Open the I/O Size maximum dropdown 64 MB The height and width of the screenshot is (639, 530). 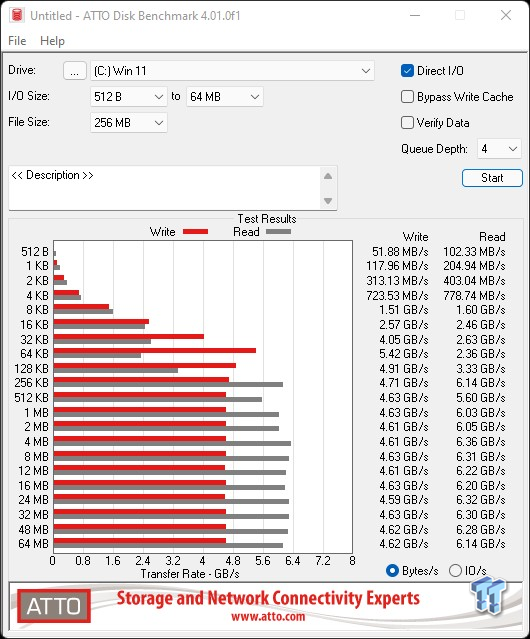[225, 97]
